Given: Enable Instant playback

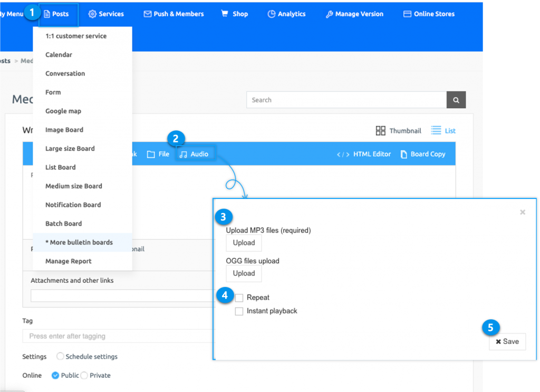Looking at the screenshot, I should point(239,311).
